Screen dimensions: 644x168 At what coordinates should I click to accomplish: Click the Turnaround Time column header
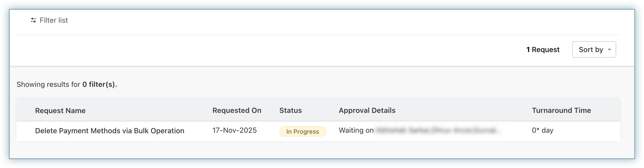(561, 110)
